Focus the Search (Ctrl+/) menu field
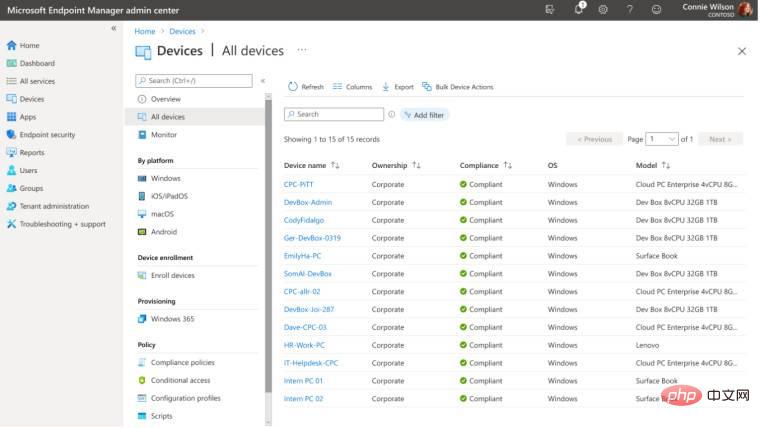The image size is (760, 428). coord(194,81)
